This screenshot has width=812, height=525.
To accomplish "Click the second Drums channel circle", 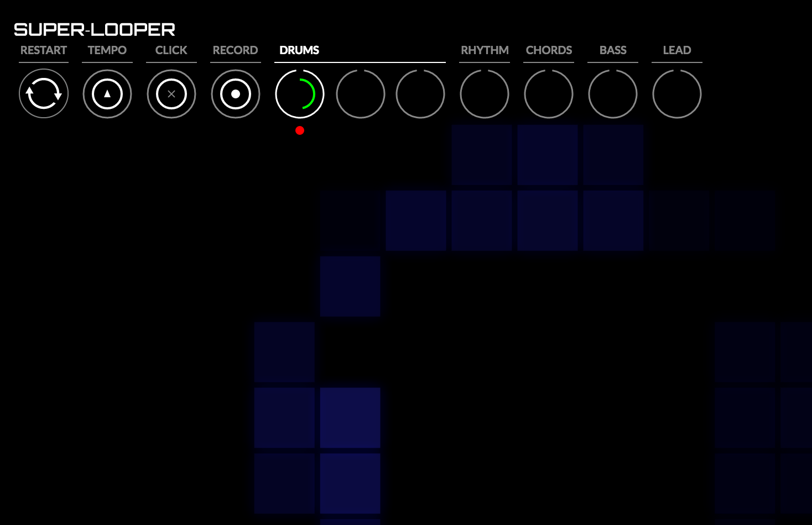I will coord(361,94).
